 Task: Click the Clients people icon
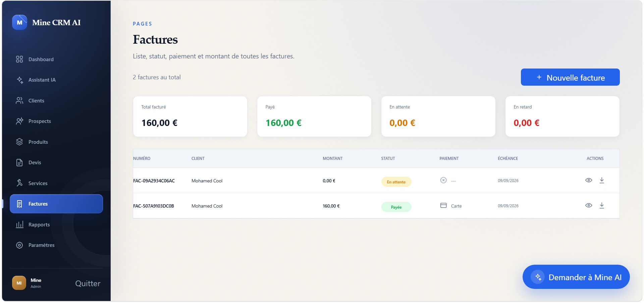coord(19,100)
